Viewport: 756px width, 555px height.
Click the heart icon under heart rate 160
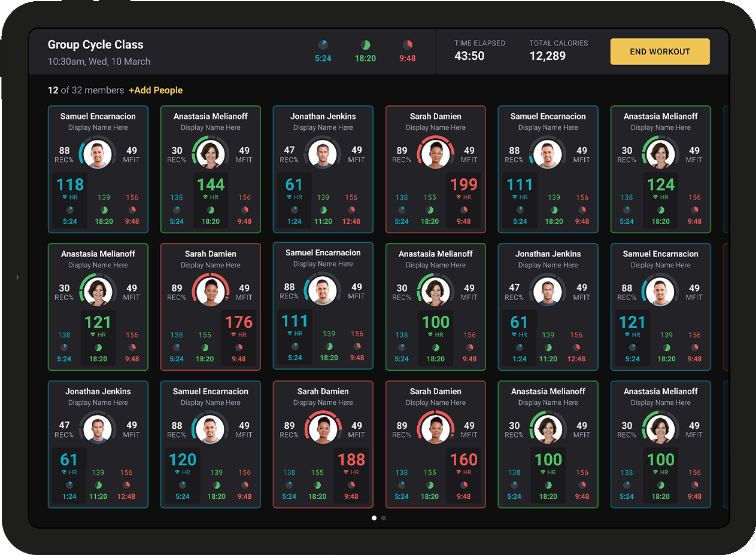459,472
